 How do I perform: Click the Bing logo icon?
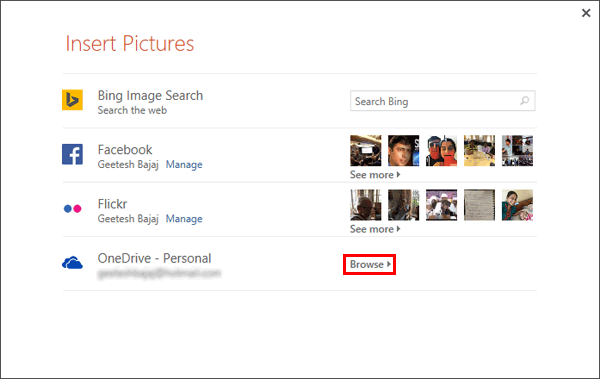(72, 100)
